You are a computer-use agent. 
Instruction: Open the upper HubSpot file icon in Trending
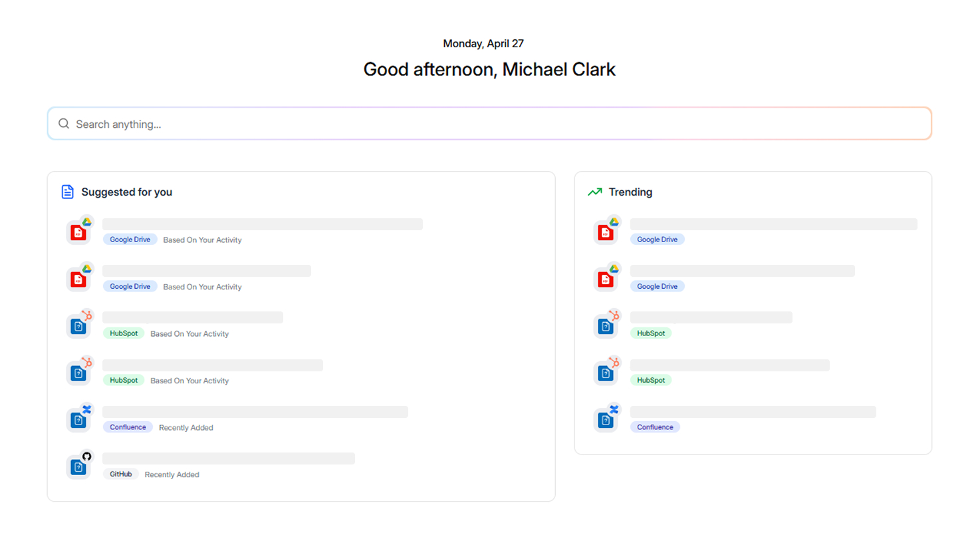[x=606, y=326]
